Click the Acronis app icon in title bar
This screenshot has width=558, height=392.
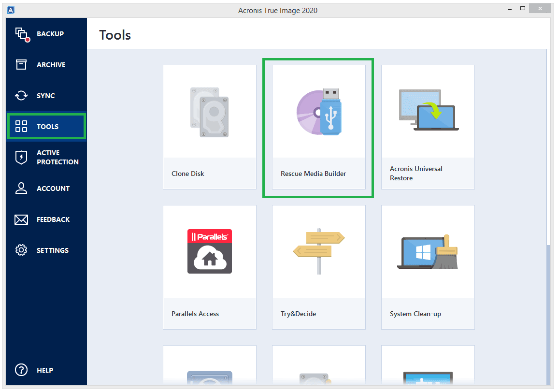11,10
